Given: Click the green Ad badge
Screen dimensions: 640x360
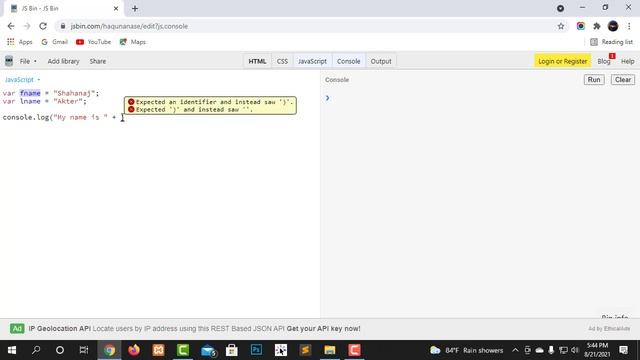Looking at the screenshot, I should pos(17,329).
